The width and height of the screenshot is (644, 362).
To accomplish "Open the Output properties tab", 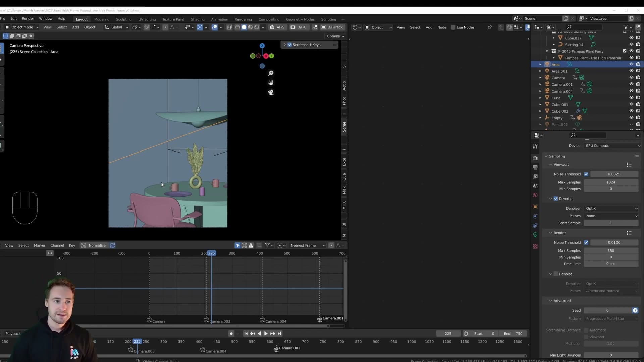I will pyautogui.click(x=535, y=167).
